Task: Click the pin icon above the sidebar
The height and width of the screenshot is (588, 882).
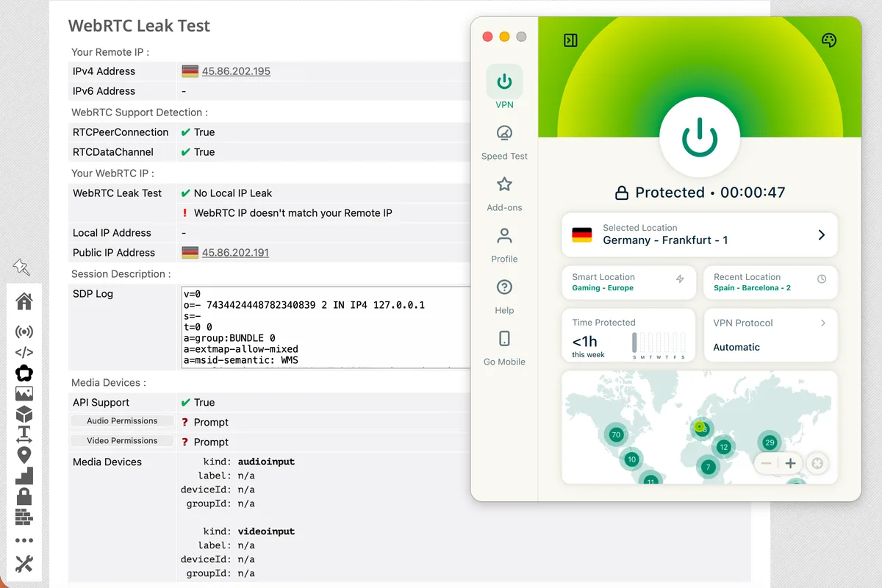Action: pos(21,268)
